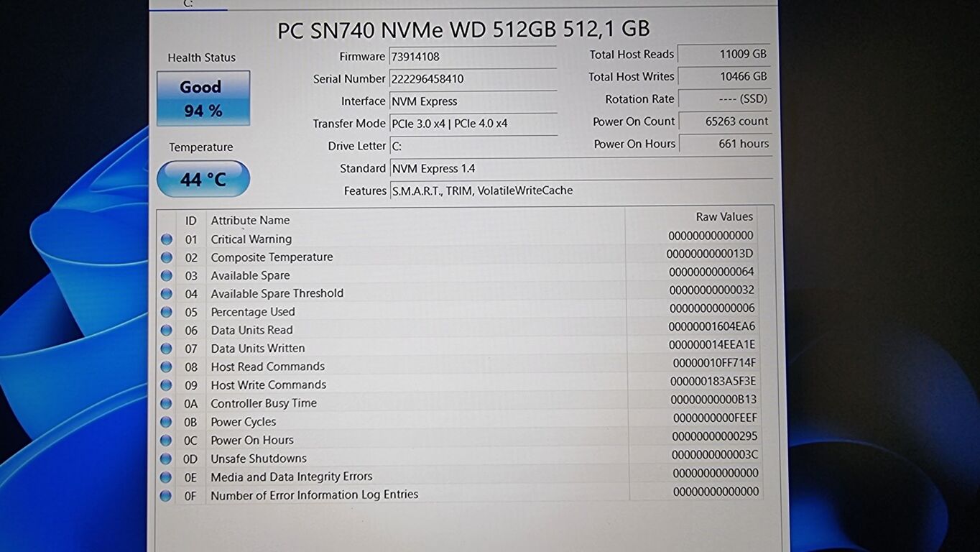Click the 44 °C temperature button
980x552 pixels.
click(203, 179)
